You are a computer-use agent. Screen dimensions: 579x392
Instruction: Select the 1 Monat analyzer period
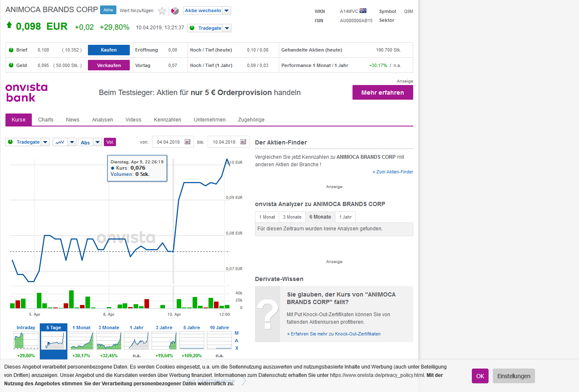pos(267,217)
